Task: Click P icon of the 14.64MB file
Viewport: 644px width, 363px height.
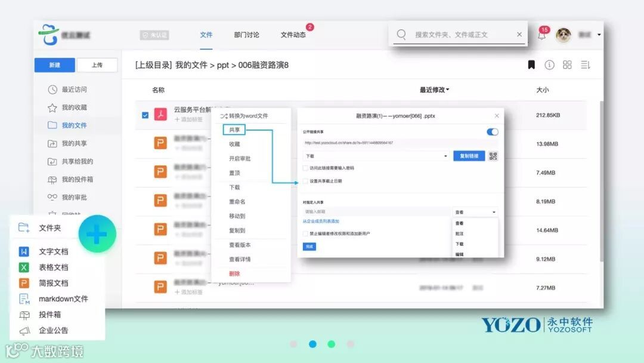Action: point(160,229)
